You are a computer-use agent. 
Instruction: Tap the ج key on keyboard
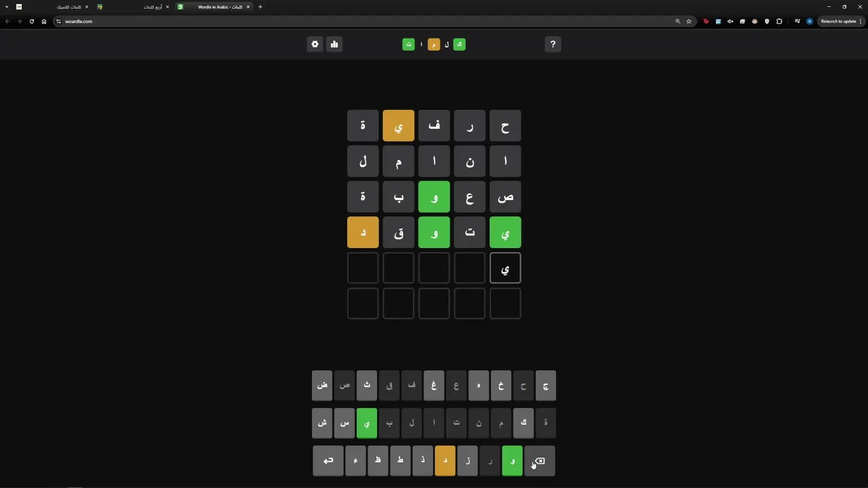[546, 385]
